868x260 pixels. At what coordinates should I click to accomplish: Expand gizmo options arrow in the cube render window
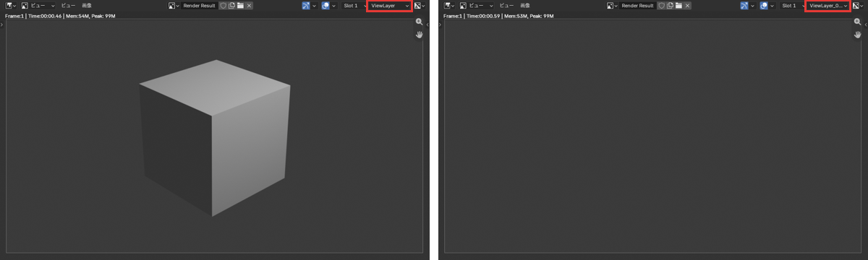315,6
